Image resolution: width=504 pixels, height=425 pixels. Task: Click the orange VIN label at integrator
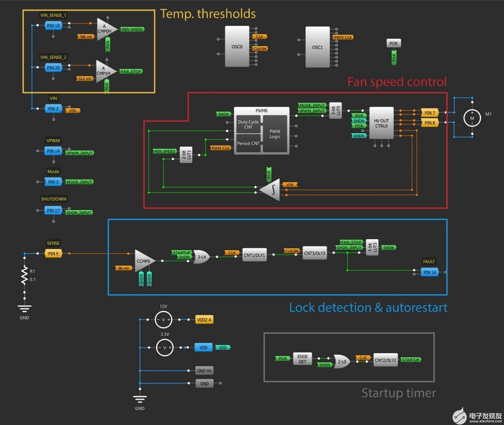click(290, 185)
